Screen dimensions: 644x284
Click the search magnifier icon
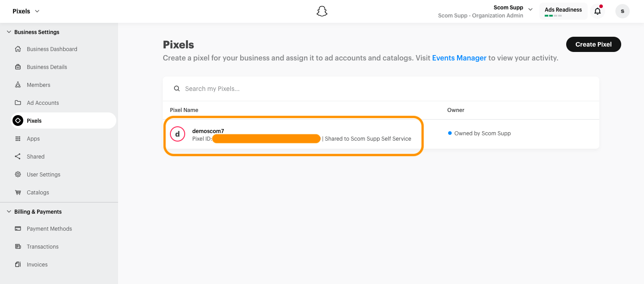(x=177, y=89)
